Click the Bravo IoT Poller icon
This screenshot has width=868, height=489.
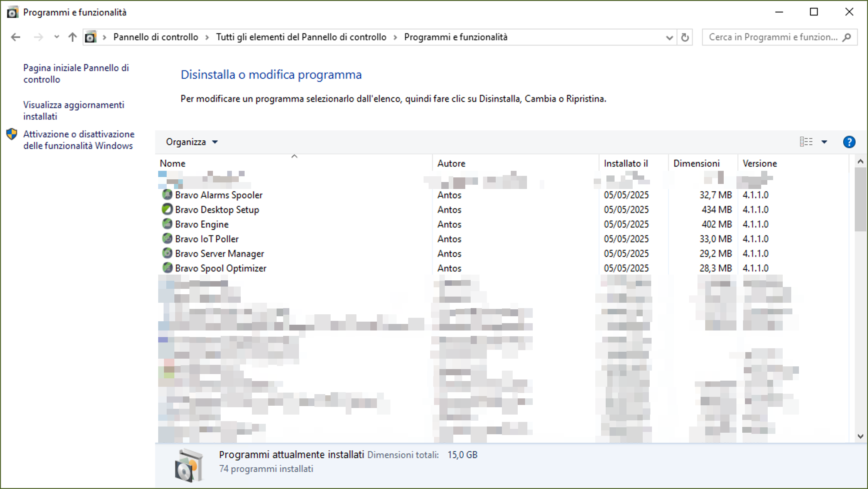(167, 239)
